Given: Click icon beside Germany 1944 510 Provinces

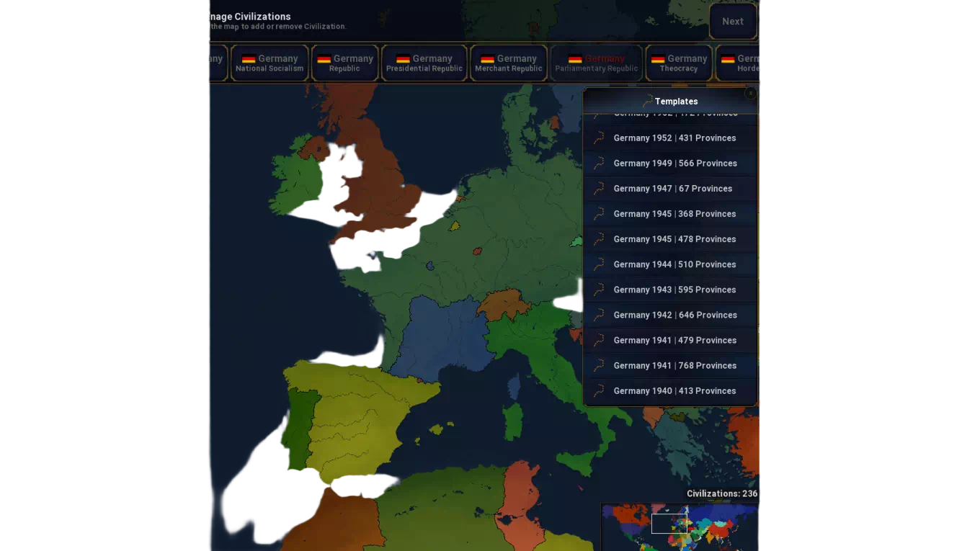Looking at the screenshot, I should point(598,264).
